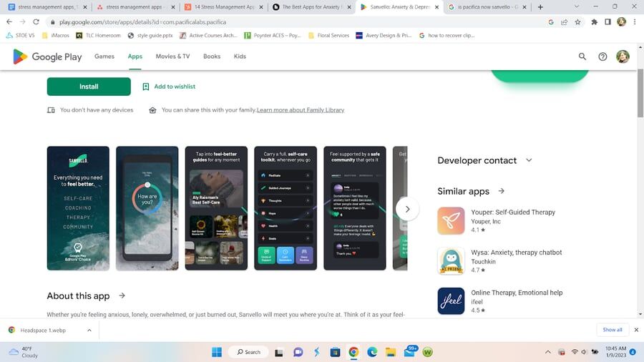644x362 pixels.
Task: Open Youper app icon
Action: [451, 221]
